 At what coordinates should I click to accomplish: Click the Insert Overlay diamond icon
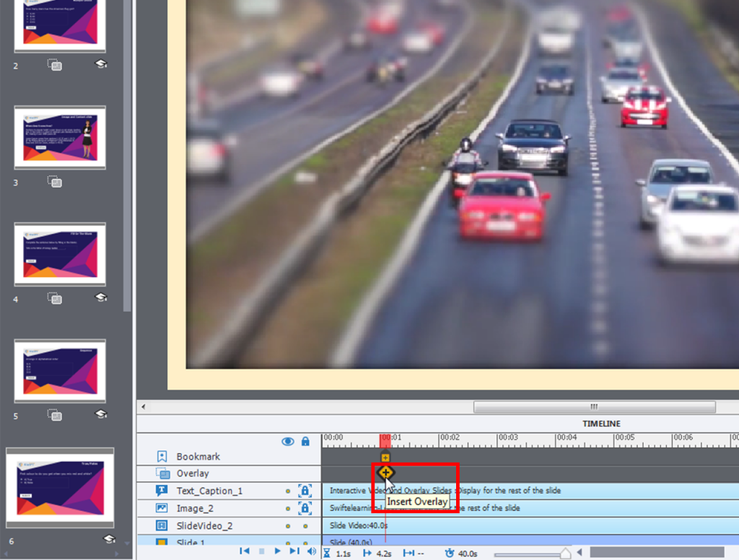[386, 473]
